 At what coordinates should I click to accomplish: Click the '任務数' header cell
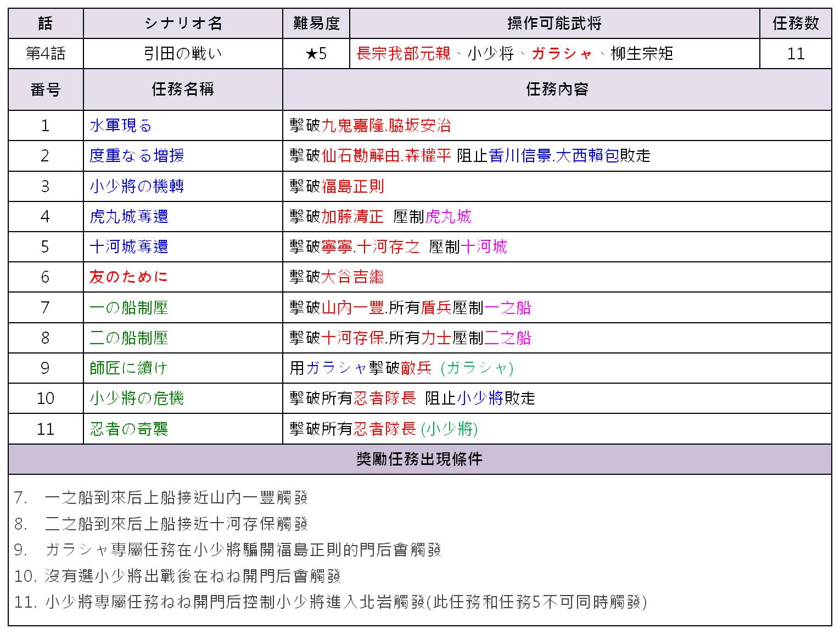pyautogui.click(x=796, y=23)
